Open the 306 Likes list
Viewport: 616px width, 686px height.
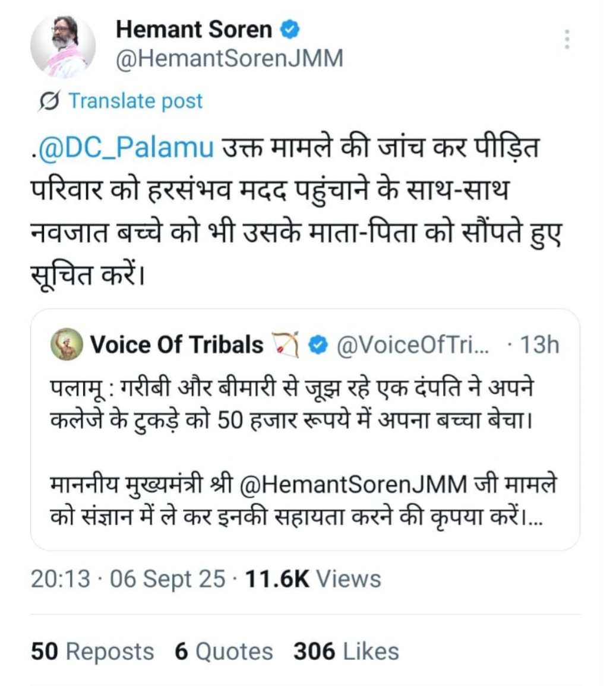[346, 651]
